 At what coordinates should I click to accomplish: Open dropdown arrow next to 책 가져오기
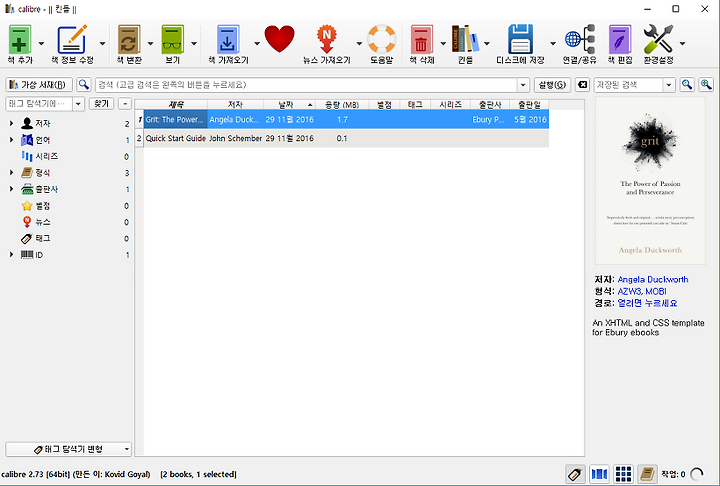257,44
